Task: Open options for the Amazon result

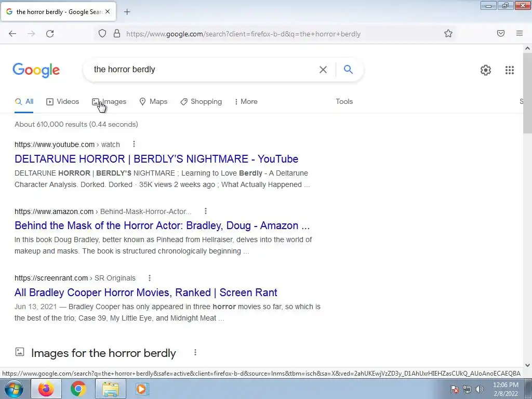Action: pos(206,211)
